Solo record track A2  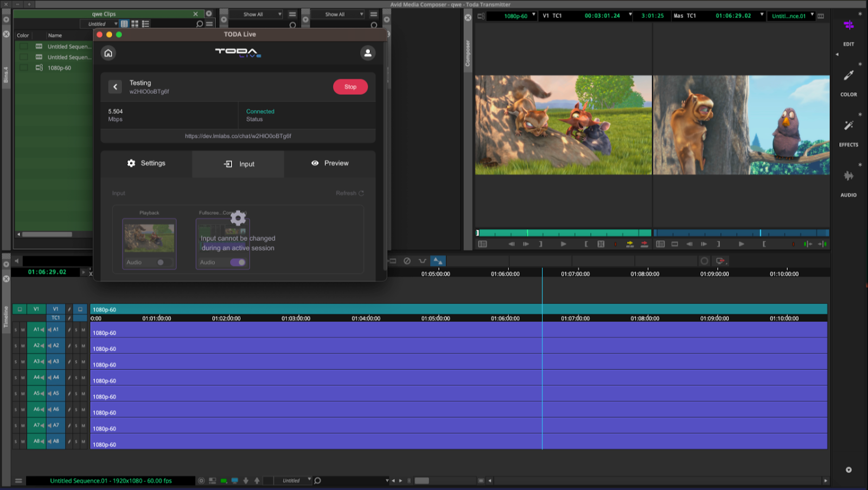tap(76, 346)
